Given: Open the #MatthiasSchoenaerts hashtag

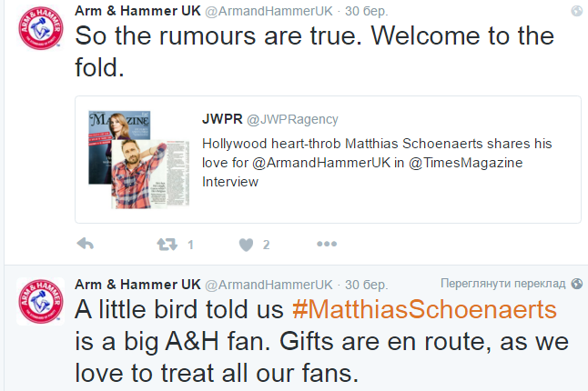Looking at the screenshot, I should [423, 309].
